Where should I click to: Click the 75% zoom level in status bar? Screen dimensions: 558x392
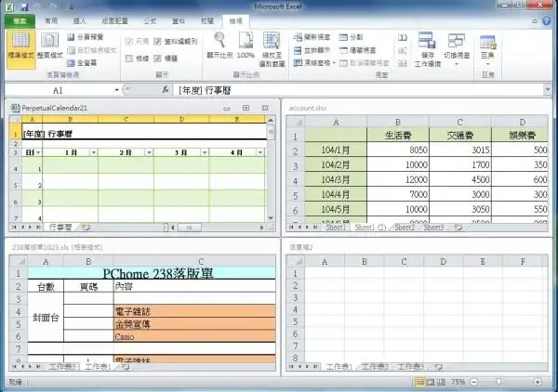point(458,382)
